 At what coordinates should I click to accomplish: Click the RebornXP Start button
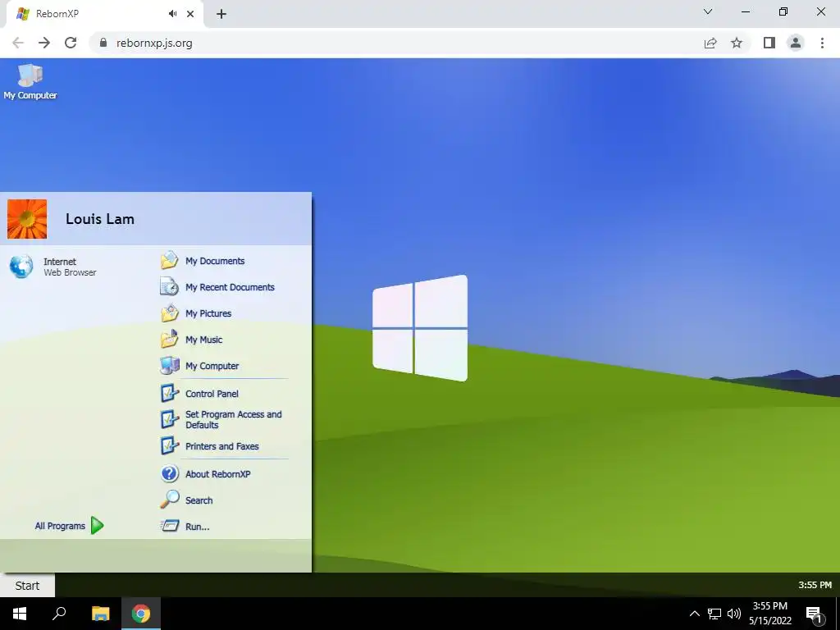(x=27, y=586)
